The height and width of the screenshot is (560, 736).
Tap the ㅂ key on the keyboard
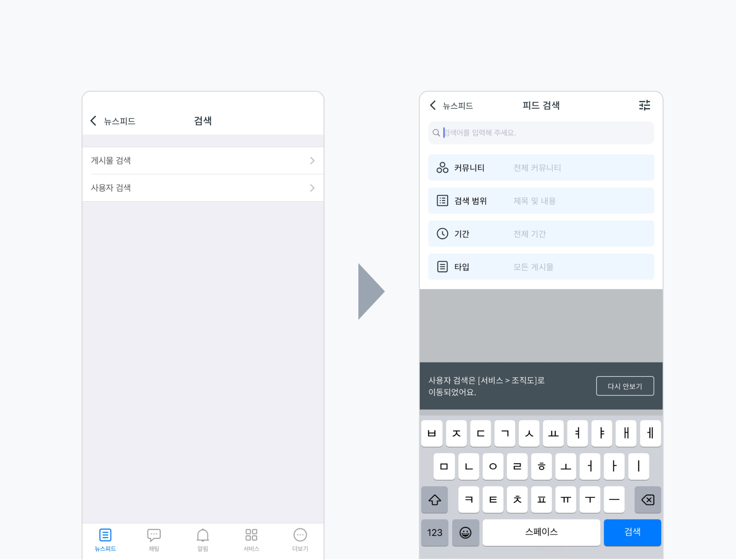432,434
